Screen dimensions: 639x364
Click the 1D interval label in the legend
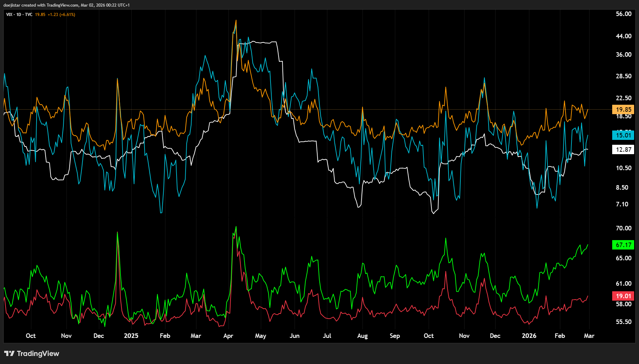tap(19, 15)
